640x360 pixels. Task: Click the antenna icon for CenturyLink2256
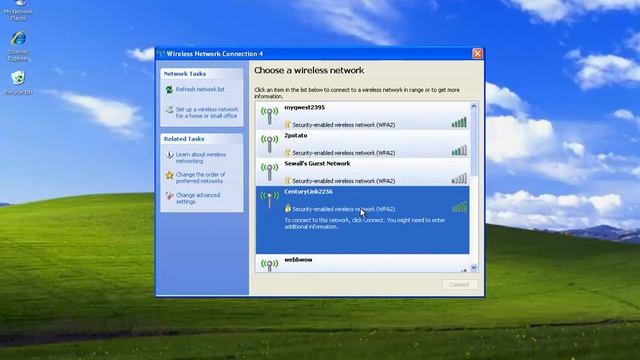pyautogui.click(x=269, y=200)
